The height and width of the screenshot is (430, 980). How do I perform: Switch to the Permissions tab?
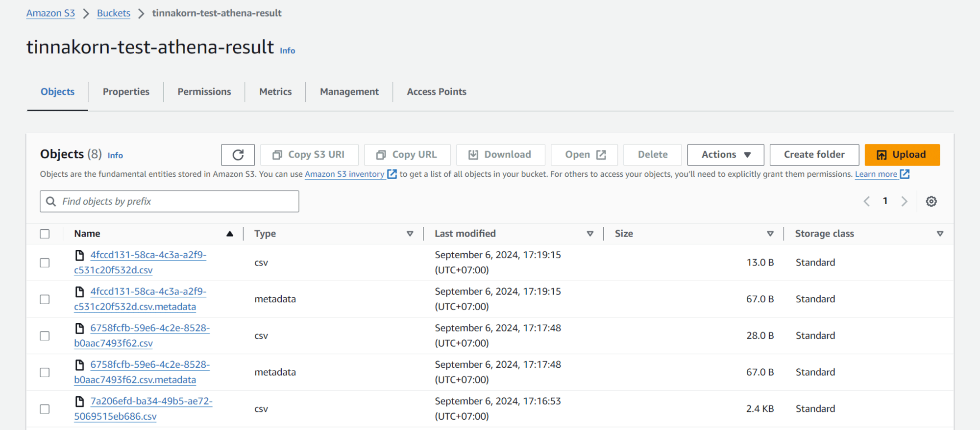point(204,92)
